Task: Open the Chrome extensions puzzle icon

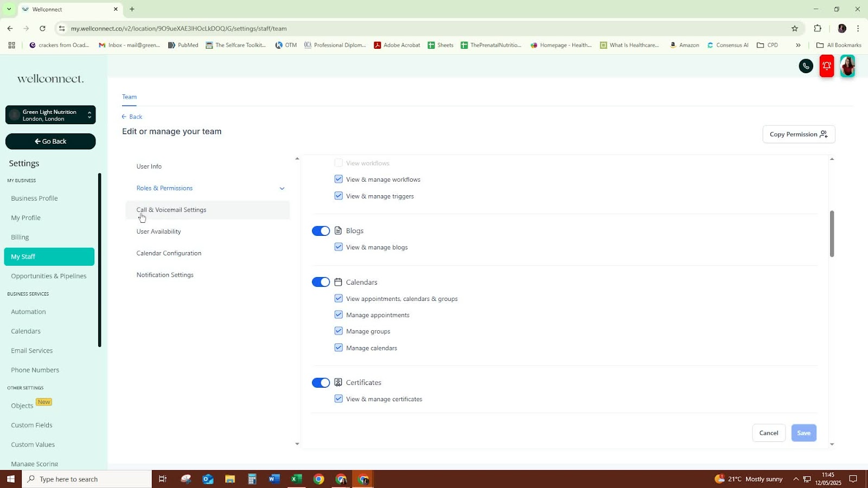Action: click(x=818, y=28)
